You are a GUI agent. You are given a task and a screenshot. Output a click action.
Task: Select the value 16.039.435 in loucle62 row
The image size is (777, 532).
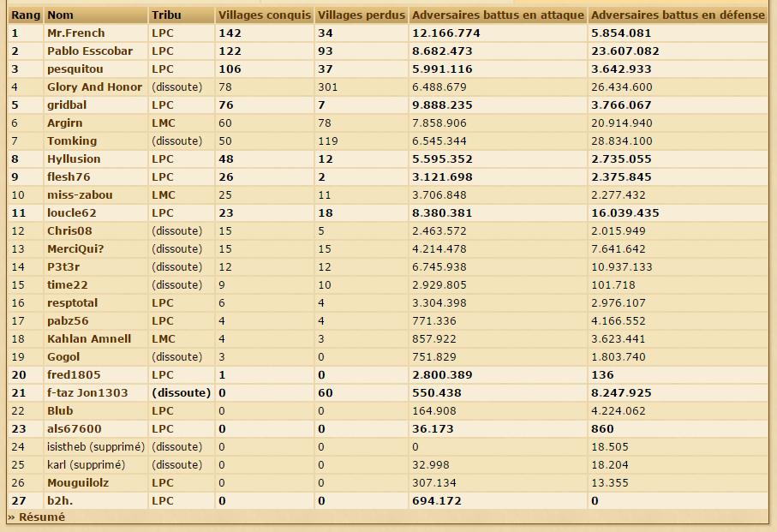click(x=625, y=213)
